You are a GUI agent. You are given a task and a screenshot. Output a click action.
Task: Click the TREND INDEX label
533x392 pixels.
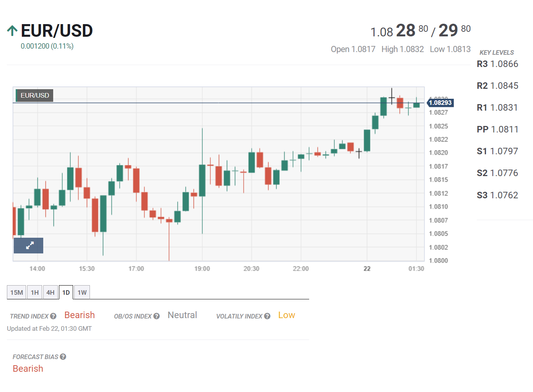tap(29, 316)
